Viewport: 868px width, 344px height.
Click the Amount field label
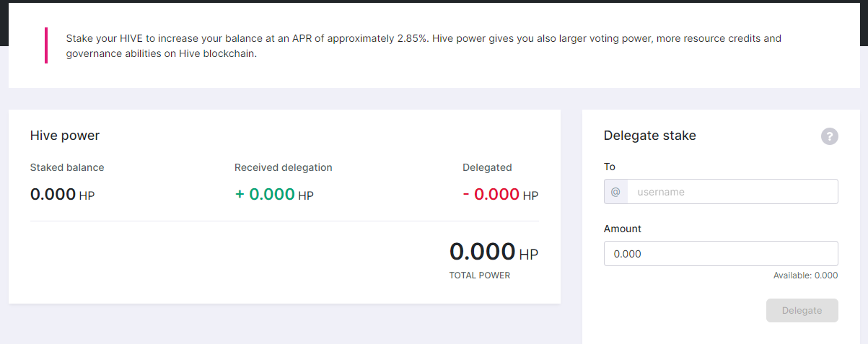(x=623, y=229)
